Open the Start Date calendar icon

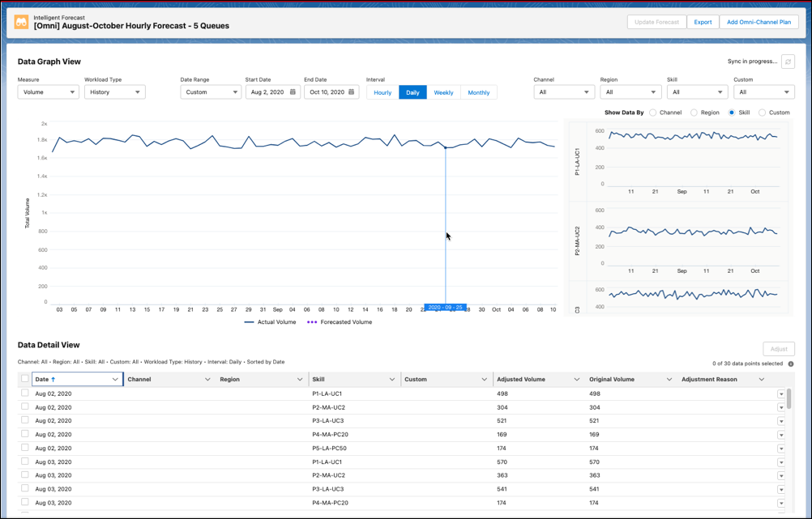(293, 91)
